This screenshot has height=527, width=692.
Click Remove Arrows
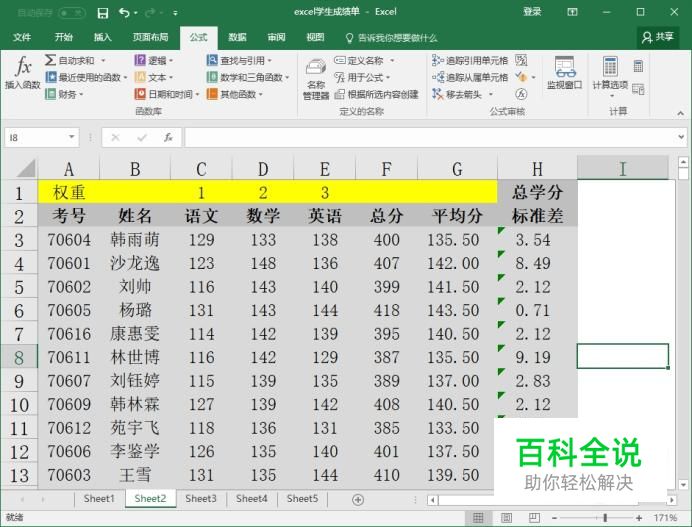(457, 94)
